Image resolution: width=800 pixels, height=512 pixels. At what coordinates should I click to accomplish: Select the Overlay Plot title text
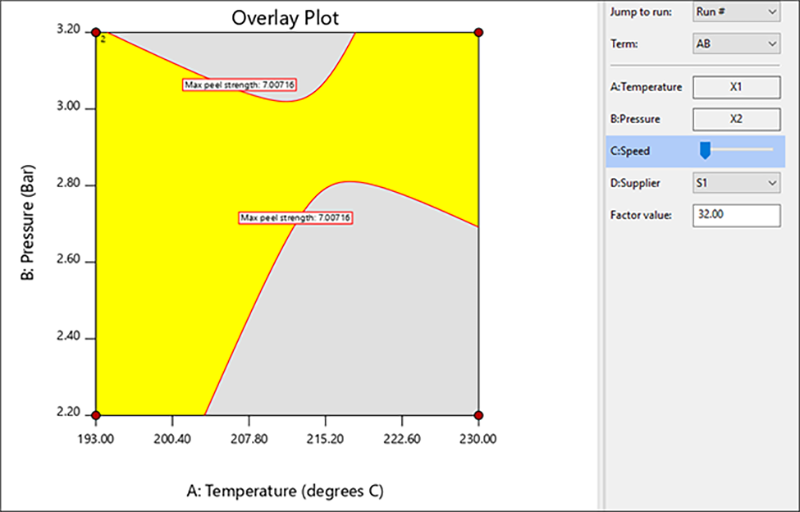(287, 17)
